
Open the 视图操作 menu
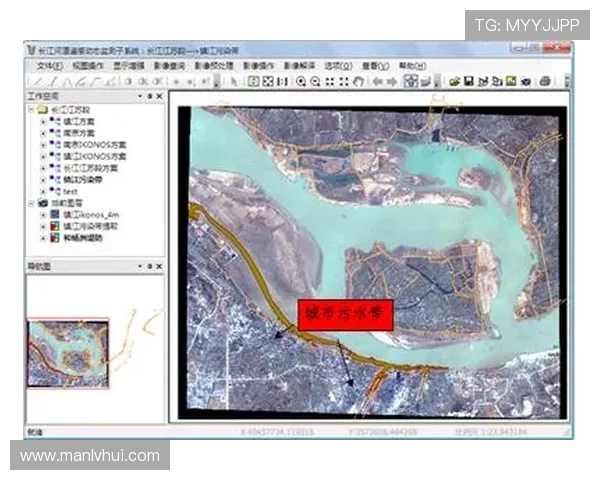click(x=88, y=66)
